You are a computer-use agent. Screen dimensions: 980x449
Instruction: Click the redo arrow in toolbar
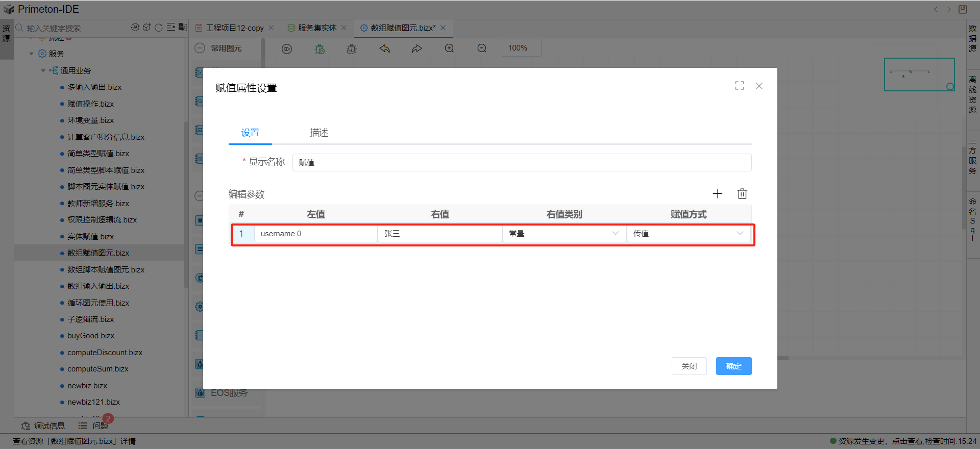point(417,48)
